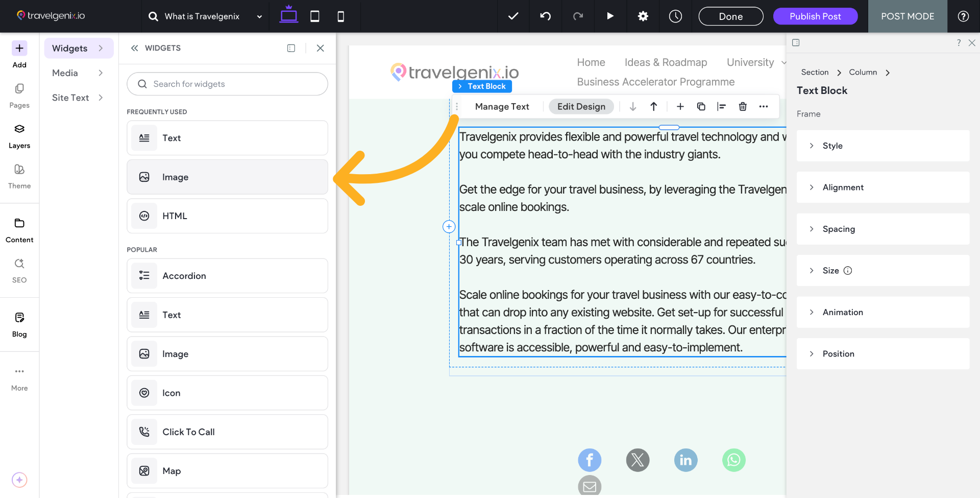Start site preview with the play icon

610,16
